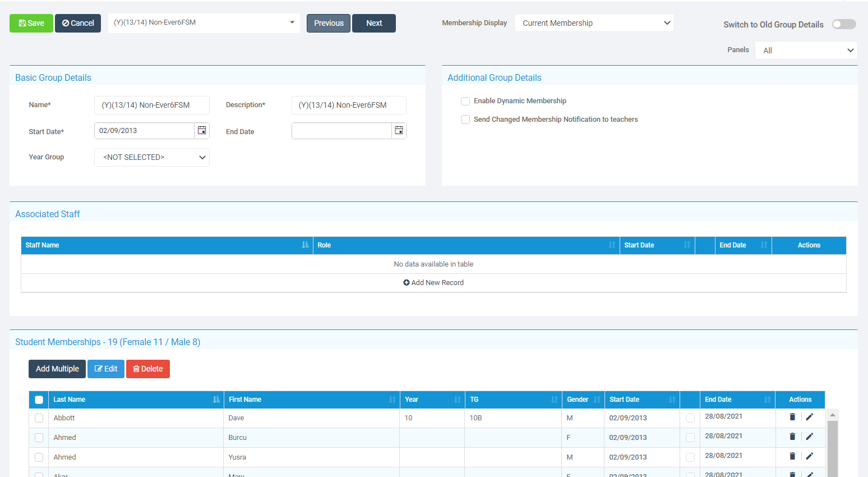Edit Yusra Ahmed's membership via pencil icon
Image resolution: width=868 pixels, height=477 pixels.
810,456
